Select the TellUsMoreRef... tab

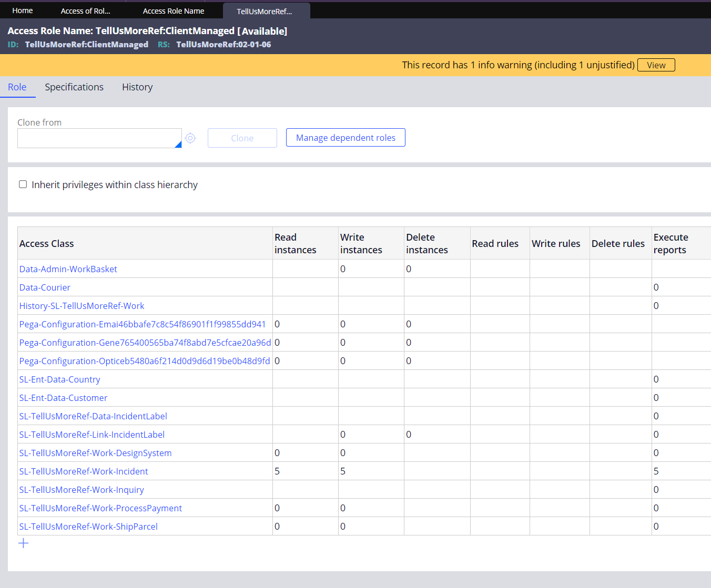pyautogui.click(x=267, y=11)
